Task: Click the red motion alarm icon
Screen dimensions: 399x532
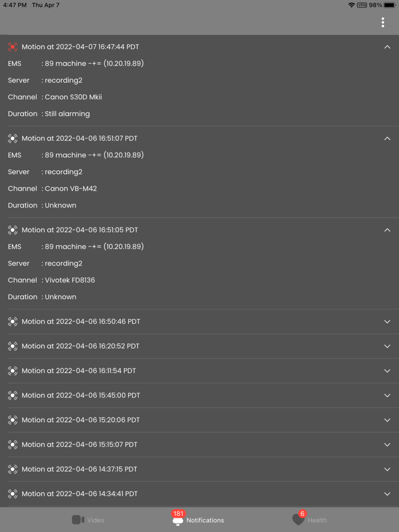Action: click(x=13, y=47)
